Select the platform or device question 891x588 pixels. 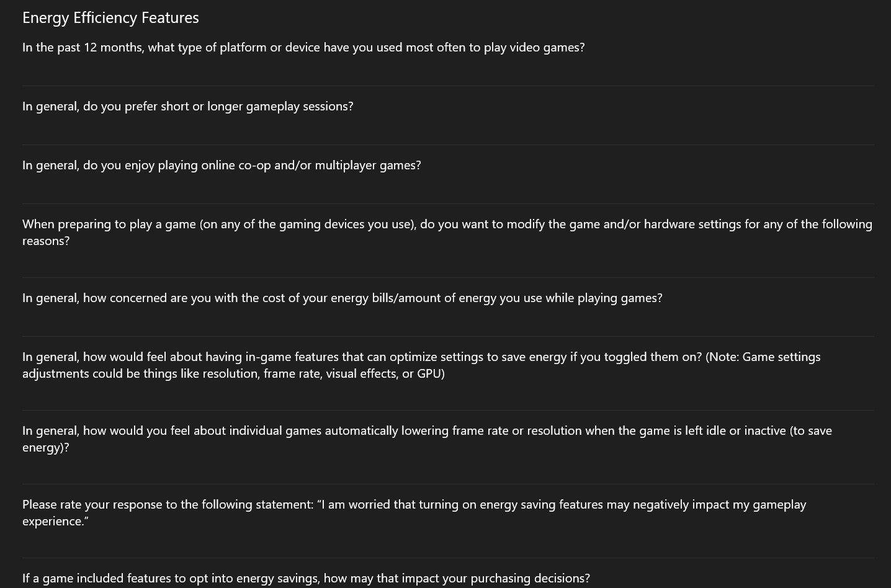(x=303, y=48)
